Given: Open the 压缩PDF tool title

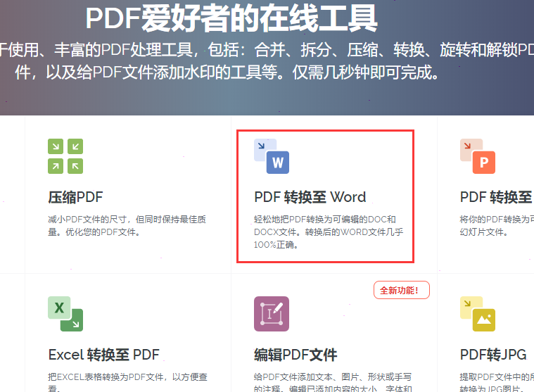Looking at the screenshot, I should [x=75, y=197].
